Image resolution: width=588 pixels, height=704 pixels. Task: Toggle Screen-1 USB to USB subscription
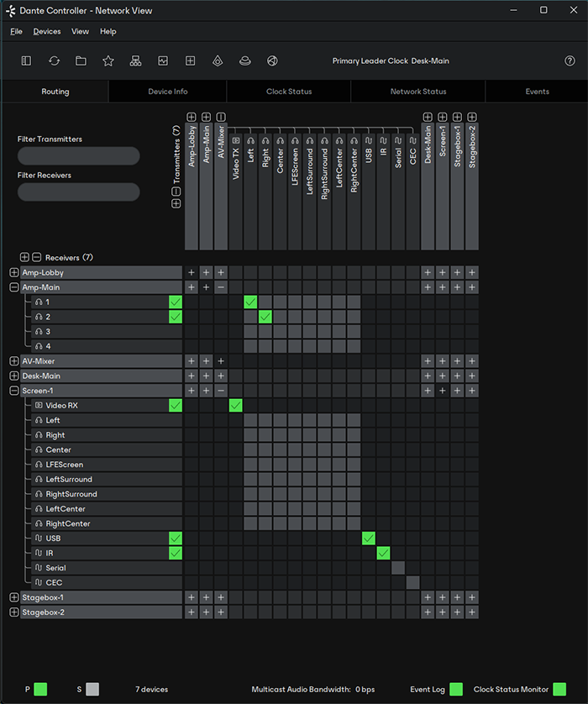pyautogui.click(x=369, y=539)
